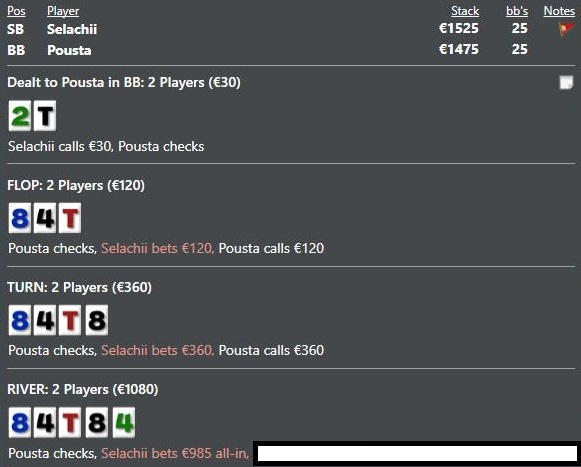Sort by the Player column header
The height and width of the screenshot is (467, 581).
pyautogui.click(x=63, y=11)
